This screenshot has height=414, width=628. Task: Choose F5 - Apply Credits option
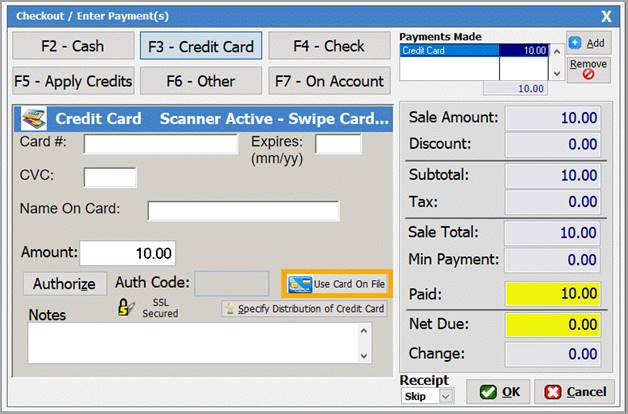click(x=73, y=81)
